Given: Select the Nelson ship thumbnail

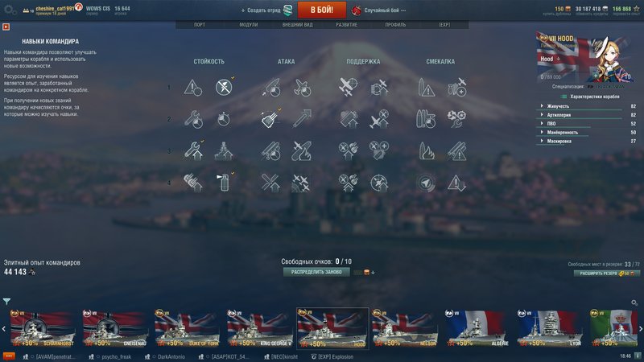Looking at the screenshot, I should pyautogui.click(x=405, y=328).
